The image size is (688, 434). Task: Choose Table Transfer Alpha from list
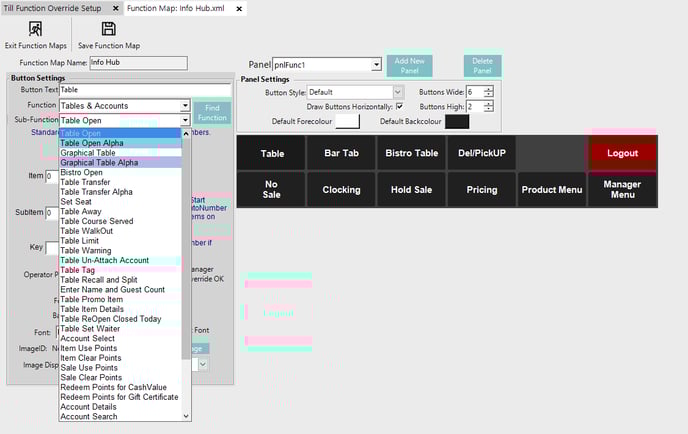tap(120, 192)
